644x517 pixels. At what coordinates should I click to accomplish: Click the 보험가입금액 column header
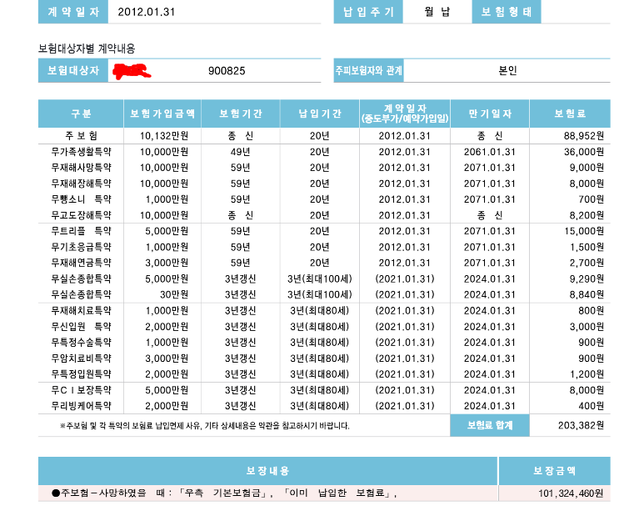164,113
